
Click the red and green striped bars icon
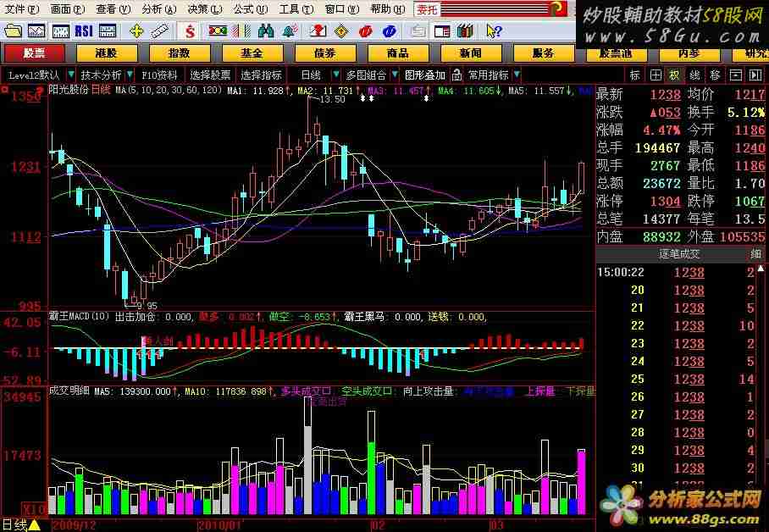(x=241, y=31)
